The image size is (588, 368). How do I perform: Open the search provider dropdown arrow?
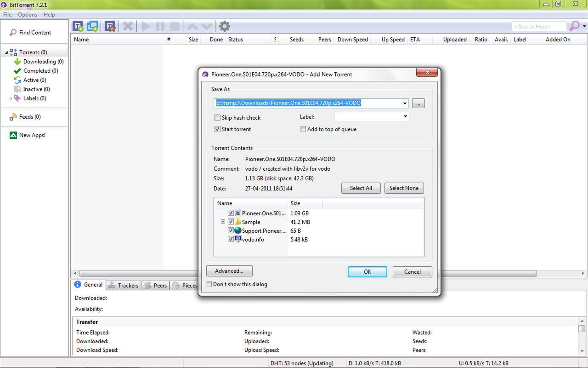584,26
